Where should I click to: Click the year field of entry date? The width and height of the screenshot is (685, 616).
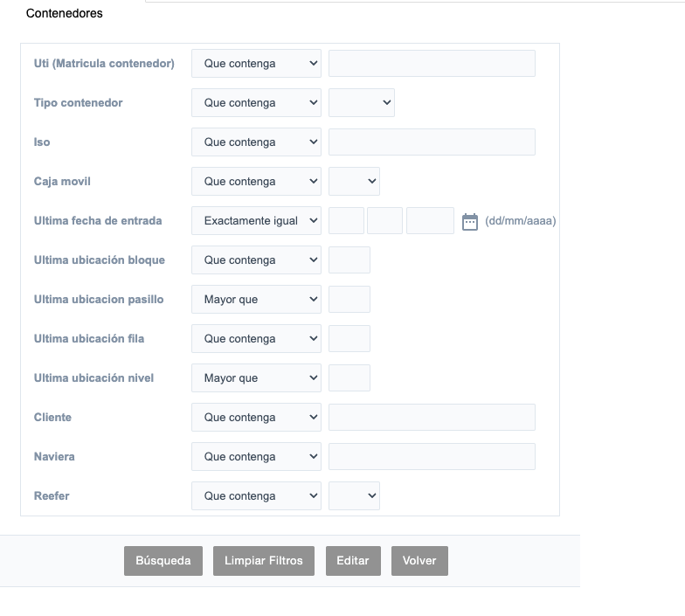pos(430,221)
